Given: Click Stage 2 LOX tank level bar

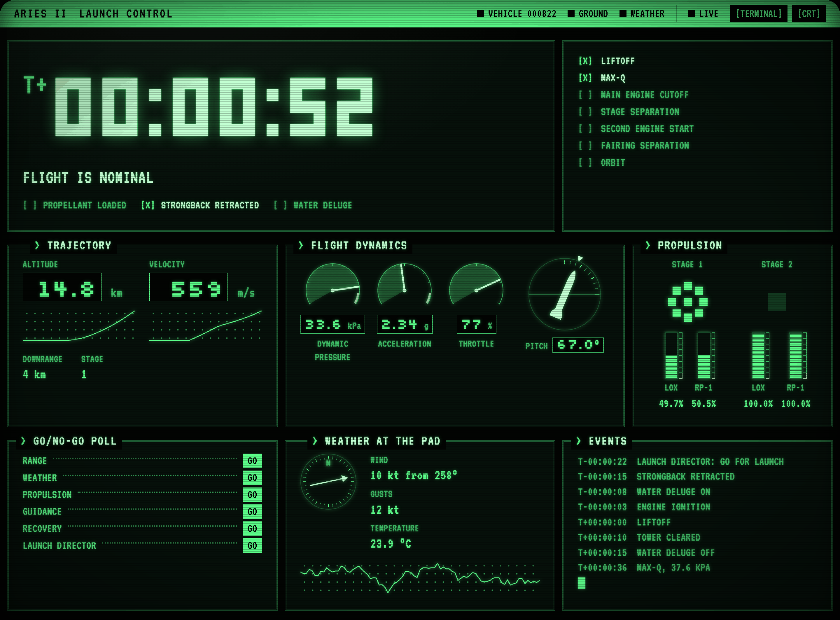Looking at the screenshot, I should click(x=758, y=356).
